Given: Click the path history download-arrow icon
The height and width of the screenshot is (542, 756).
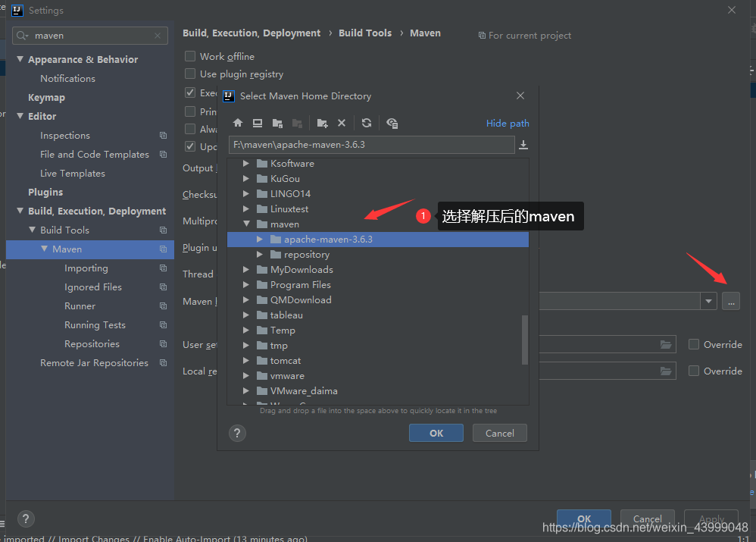Looking at the screenshot, I should [x=523, y=145].
